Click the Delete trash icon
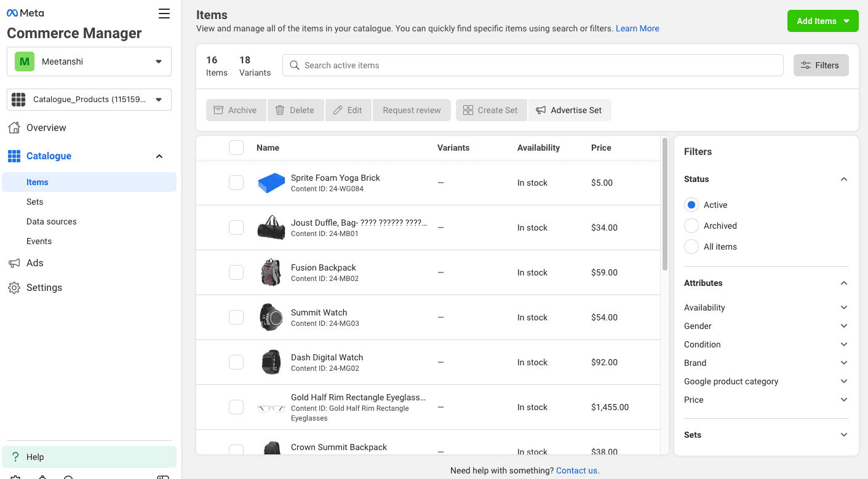This screenshot has height=479, width=868. (x=280, y=110)
